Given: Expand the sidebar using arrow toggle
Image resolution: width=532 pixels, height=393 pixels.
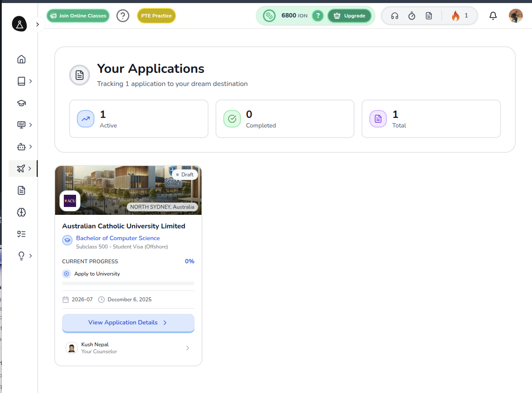Looking at the screenshot, I should (38, 24).
